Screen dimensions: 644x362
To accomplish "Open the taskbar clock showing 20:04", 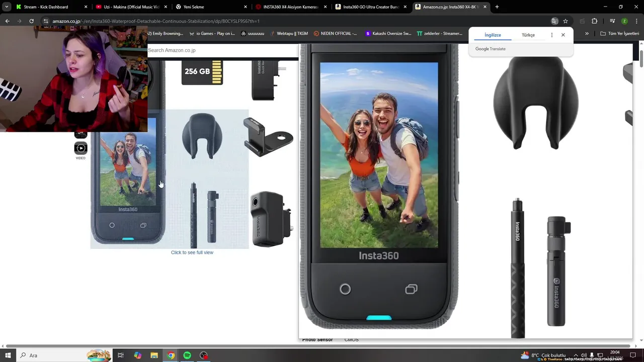I will (x=615, y=355).
